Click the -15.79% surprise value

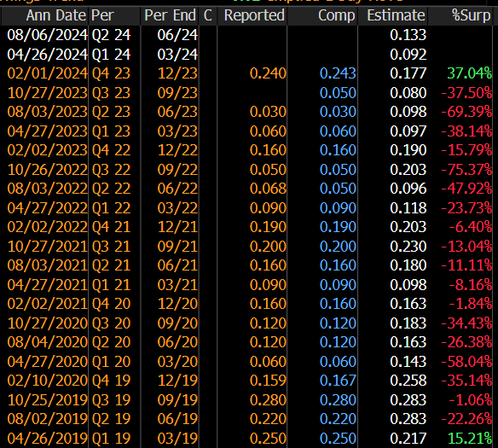click(x=466, y=150)
